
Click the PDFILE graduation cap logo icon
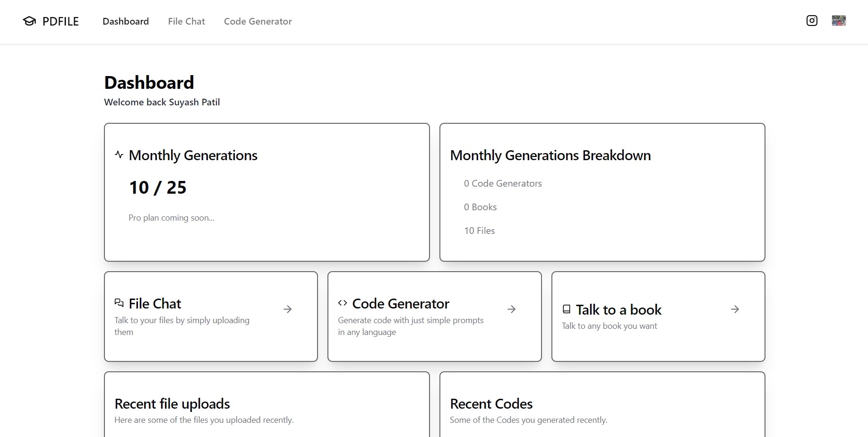(29, 21)
